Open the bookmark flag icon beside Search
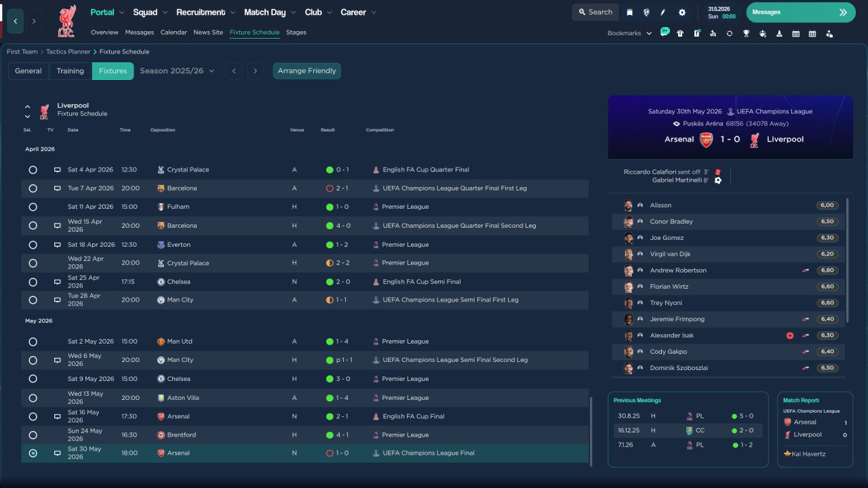The width and height of the screenshot is (868, 488). point(630,12)
